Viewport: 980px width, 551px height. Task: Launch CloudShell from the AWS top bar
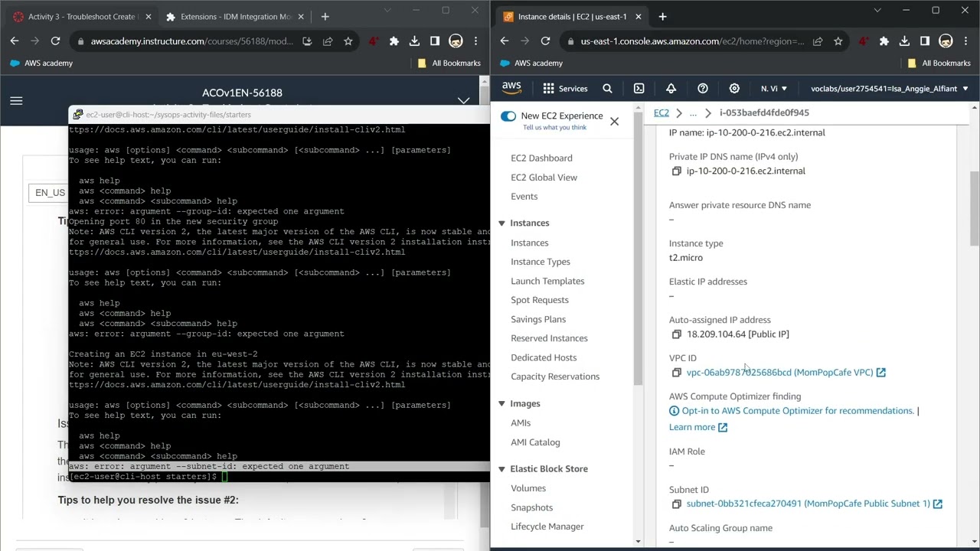click(639, 89)
